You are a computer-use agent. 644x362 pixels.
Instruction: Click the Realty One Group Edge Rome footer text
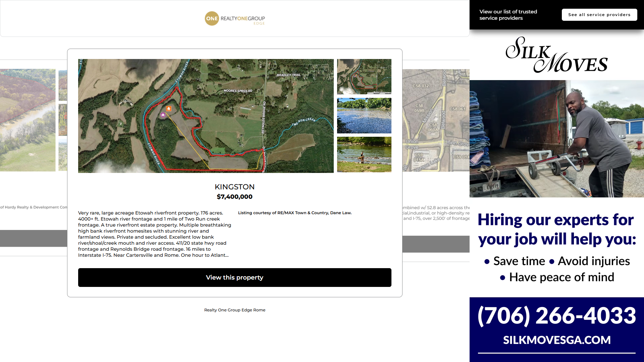[234, 310]
